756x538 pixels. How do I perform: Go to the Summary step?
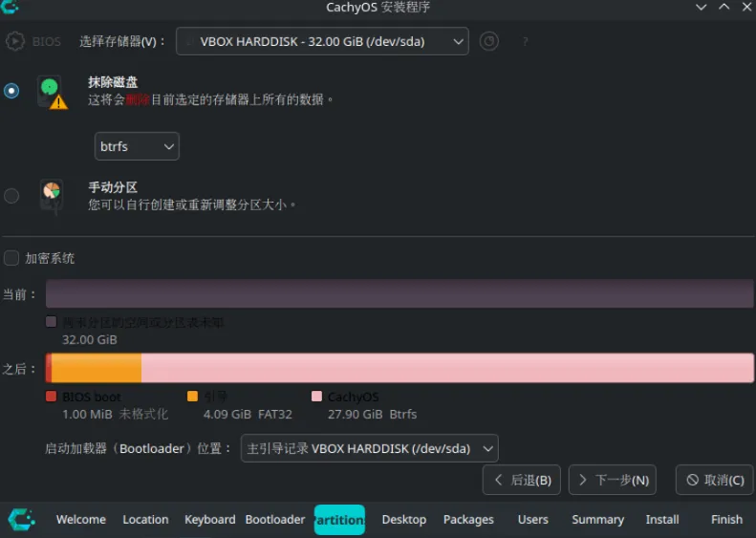[597, 520]
